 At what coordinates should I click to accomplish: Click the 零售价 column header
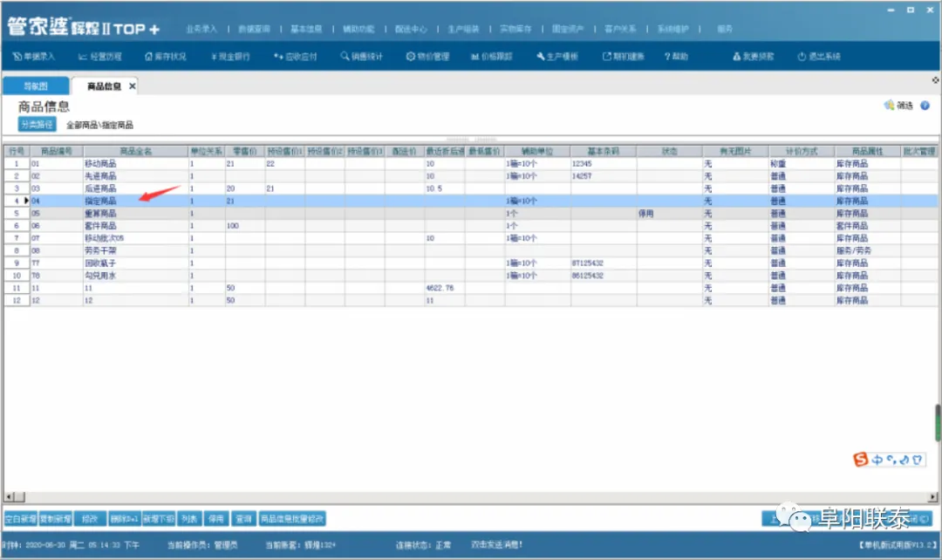[245, 151]
